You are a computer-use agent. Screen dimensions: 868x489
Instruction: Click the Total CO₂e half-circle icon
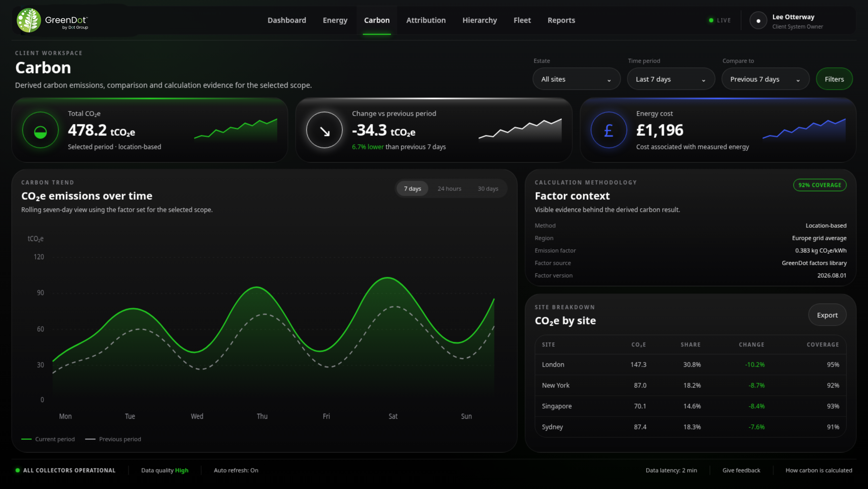coord(40,130)
